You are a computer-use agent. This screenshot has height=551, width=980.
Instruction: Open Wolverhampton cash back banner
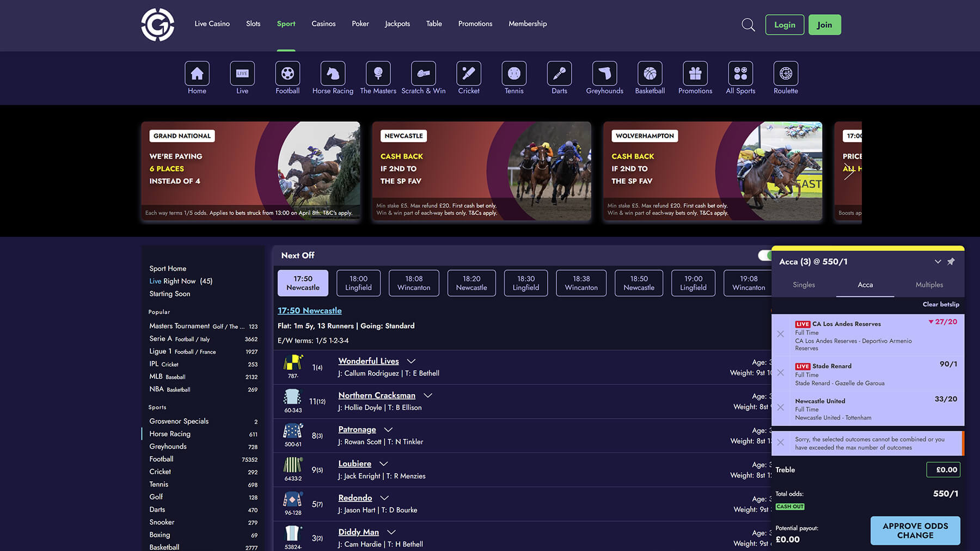point(712,171)
